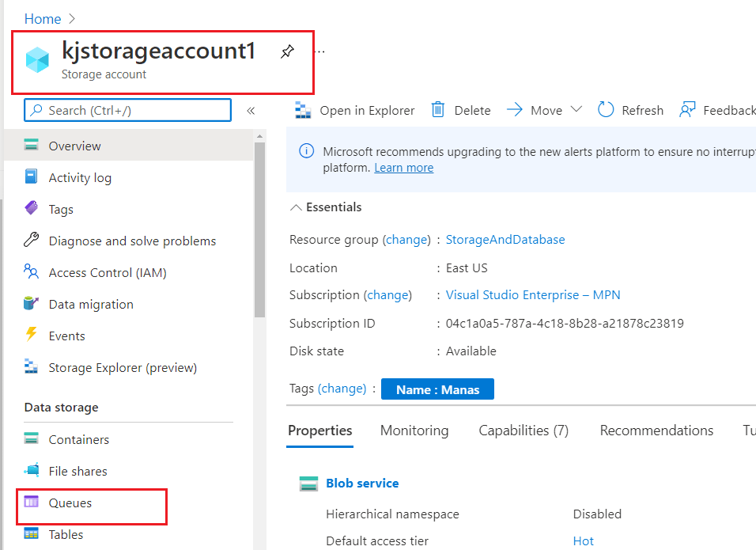The height and width of the screenshot is (550, 756).
Task: Click the File shares icon
Action: coord(32,470)
